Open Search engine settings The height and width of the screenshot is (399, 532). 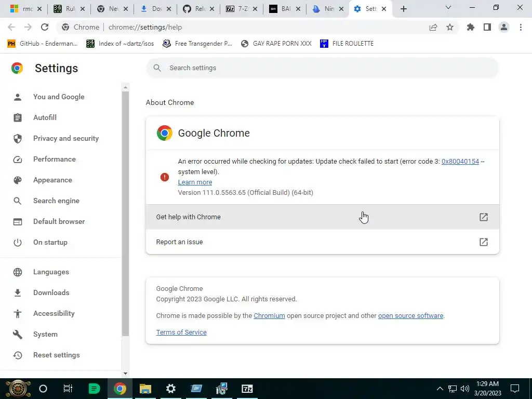pyautogui.click(x=56, y=201)
